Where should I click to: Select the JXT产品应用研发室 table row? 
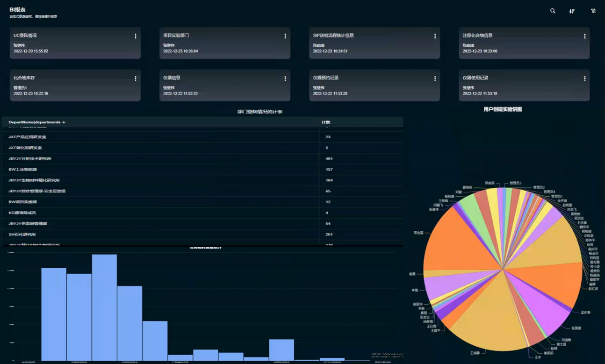[202, 137]
